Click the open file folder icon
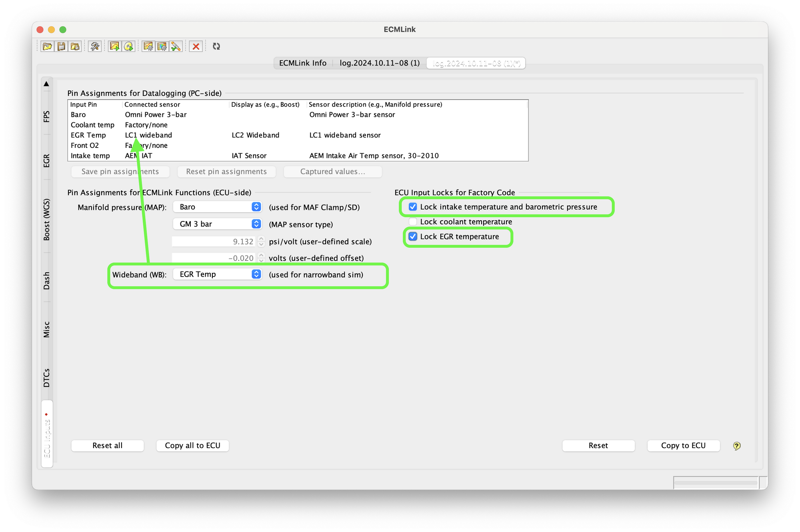Screen dimensions: 800x532 click(48, 46)
